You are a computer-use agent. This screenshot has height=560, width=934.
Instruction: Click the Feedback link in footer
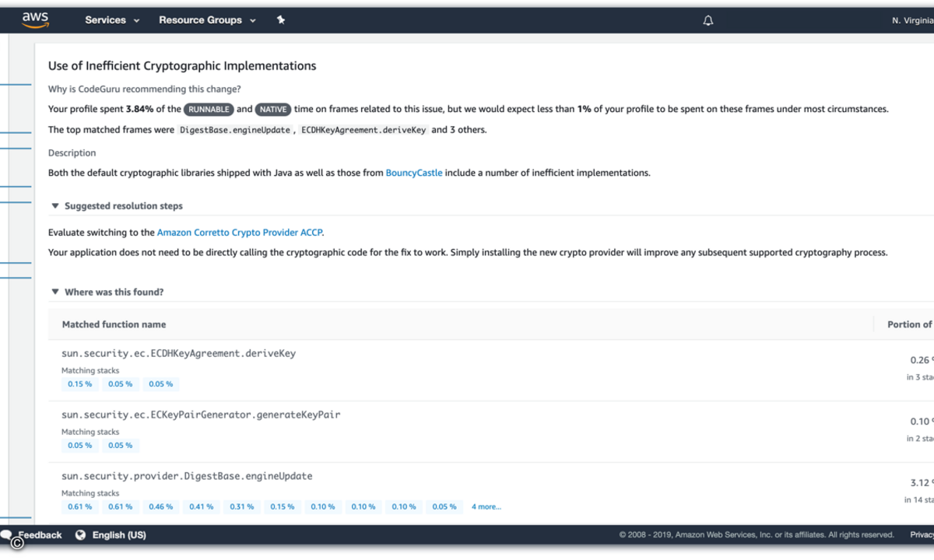point(40,535)
